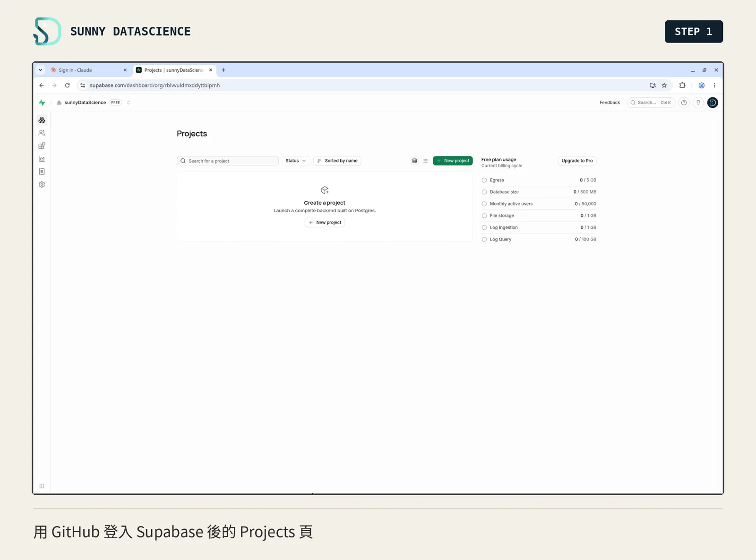Click the Monthly active users row
Image resolution: width=756 pixels, height=560 pixels.
click(539, 204)
